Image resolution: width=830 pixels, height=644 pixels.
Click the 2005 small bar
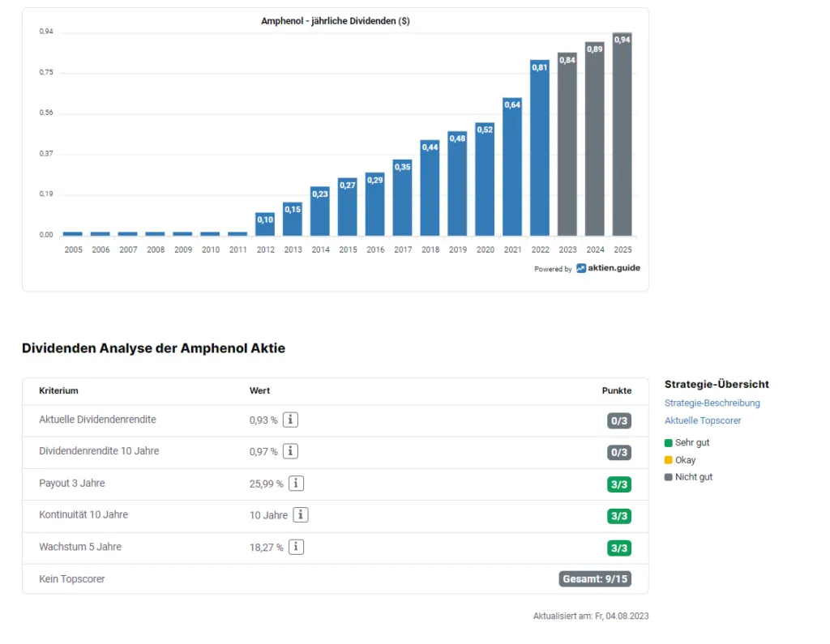[72, 234]
